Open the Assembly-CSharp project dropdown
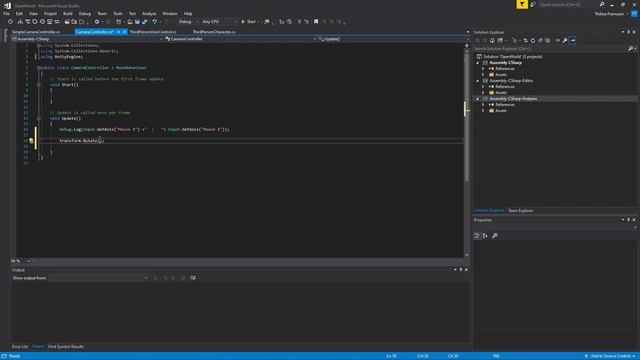The width and height of the screenshot is (640, 360). click(x=87, y=39)
